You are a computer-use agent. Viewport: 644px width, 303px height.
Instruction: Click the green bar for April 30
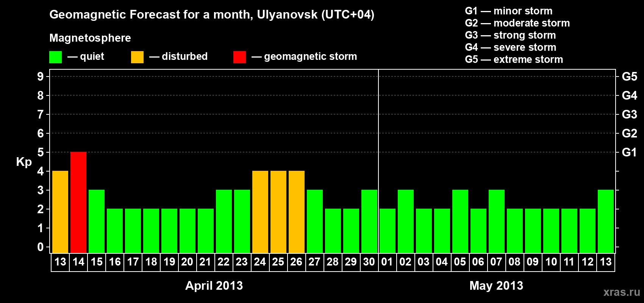click(x=369, y=222)
